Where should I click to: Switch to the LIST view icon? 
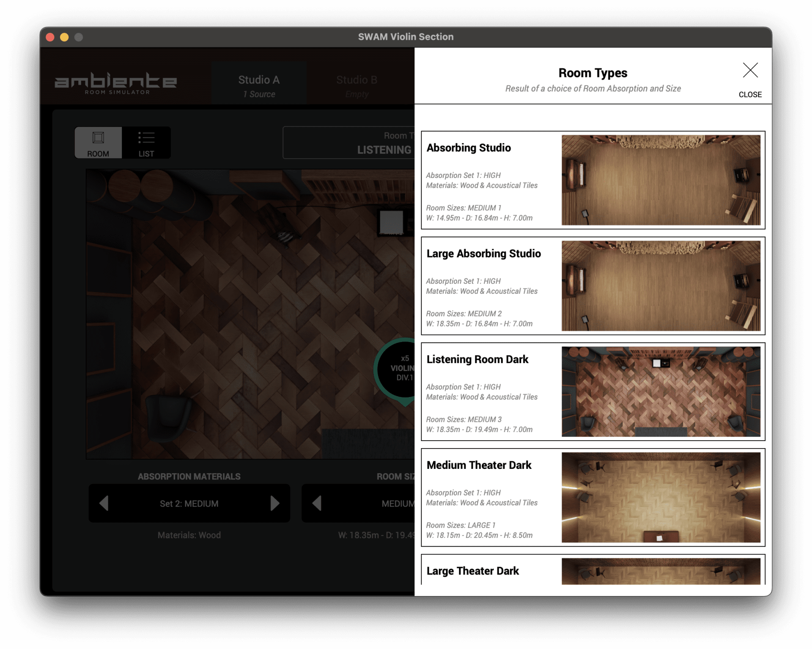(x=146, y=143)
